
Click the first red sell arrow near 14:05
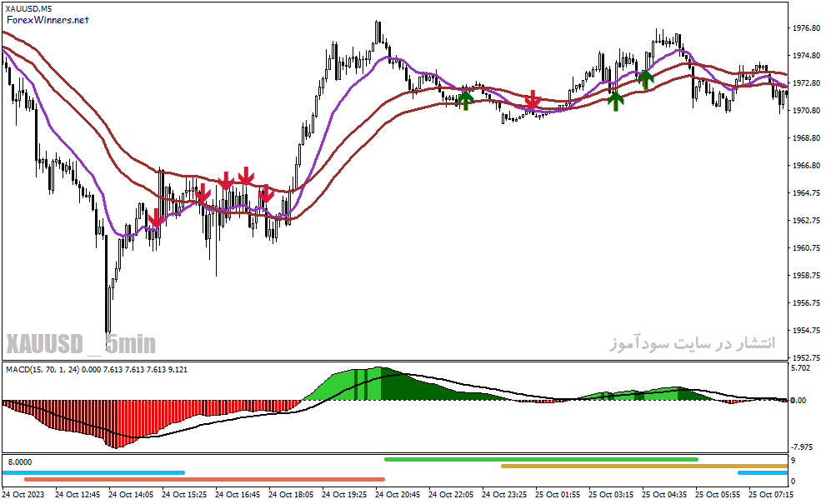pos(155,217)
